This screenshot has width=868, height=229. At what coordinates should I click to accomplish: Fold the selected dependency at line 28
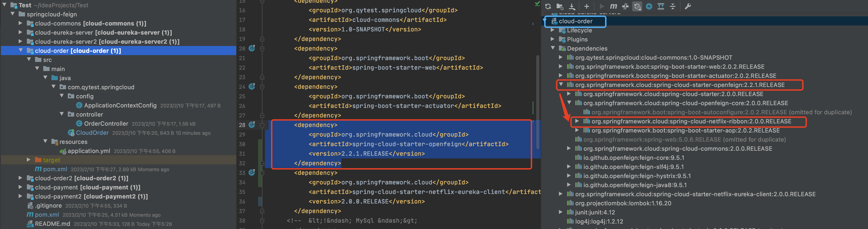[262, 125]
